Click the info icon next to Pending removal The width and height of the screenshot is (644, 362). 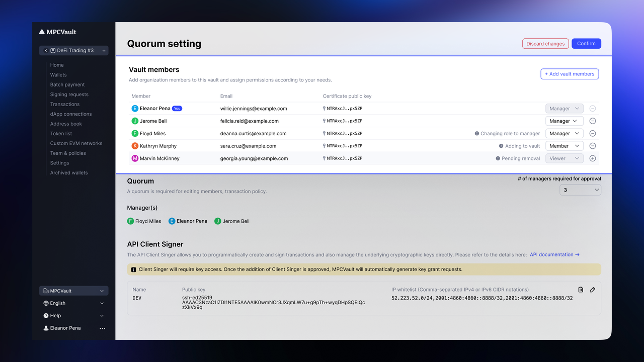pos(498,158)
